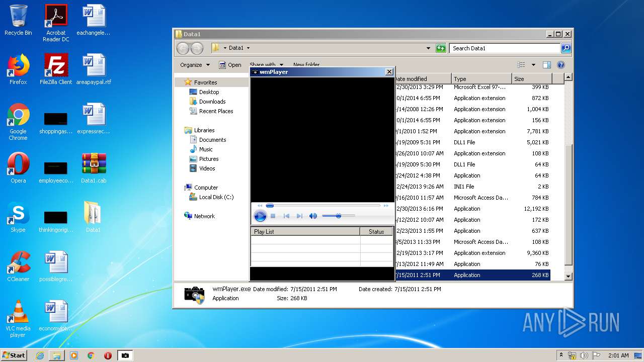Go back in Explorer navigation
The width and height of the screenshot is (644, 362).
point(183,48)
